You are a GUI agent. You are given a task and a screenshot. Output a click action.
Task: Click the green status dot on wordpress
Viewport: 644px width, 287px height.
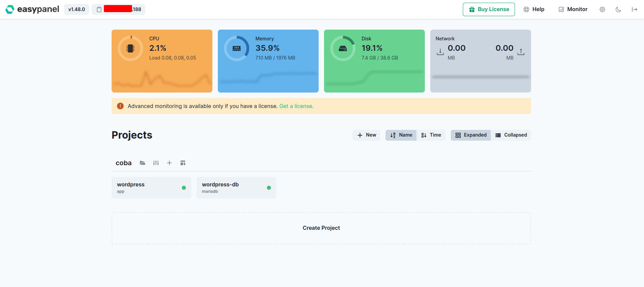coord(184,188)
